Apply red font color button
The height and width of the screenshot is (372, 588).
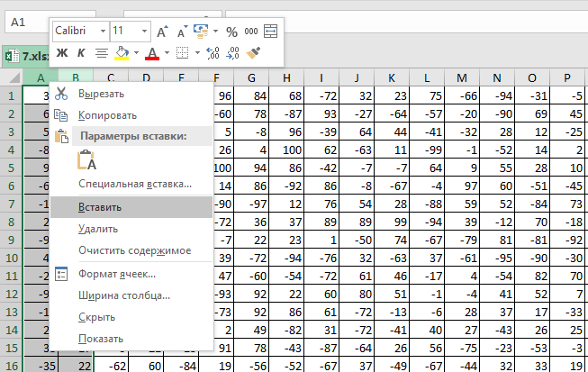pyautogui.click(x=152, y=53)
